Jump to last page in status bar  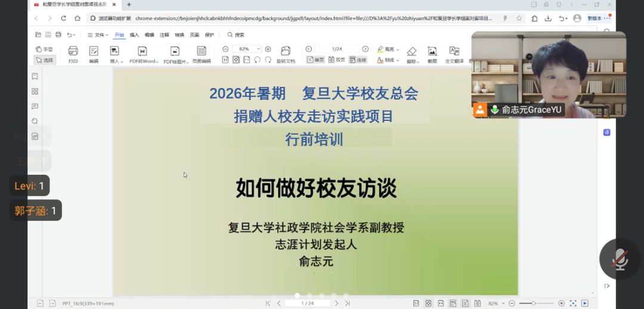tap(348, 303)
